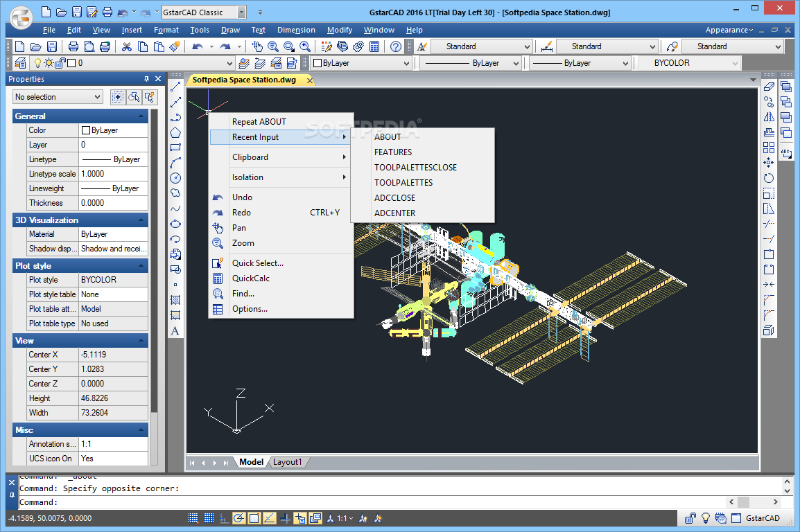Open the QuickCalc calculator toolbar icon
The image size is (800, 532).
click(374, 47)
